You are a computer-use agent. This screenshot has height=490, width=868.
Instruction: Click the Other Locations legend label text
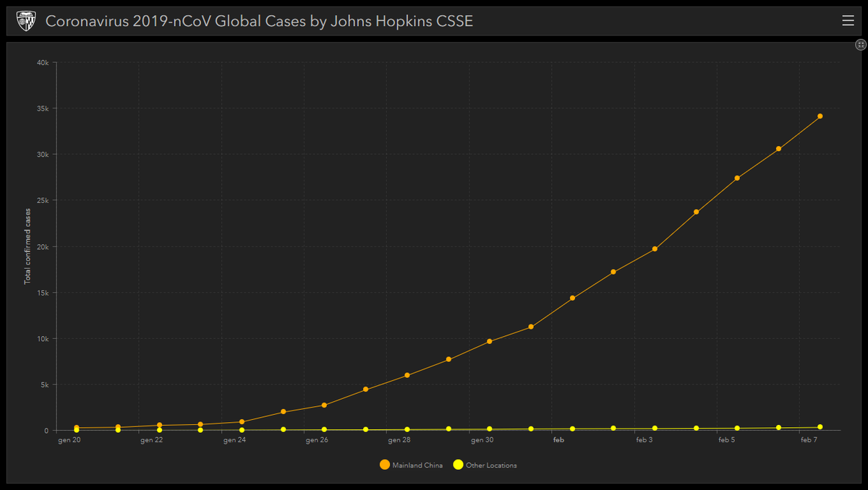(x=489, y=465)
